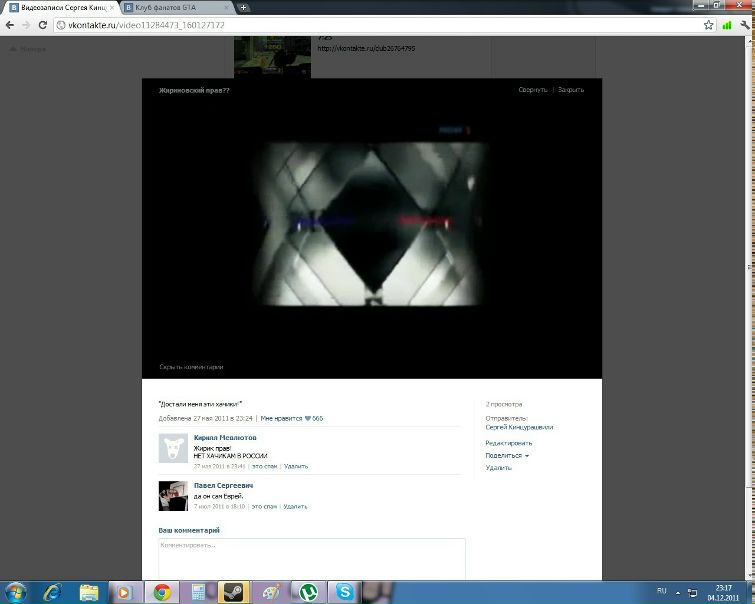Open Steam from the taskbar

click(233, 592)
